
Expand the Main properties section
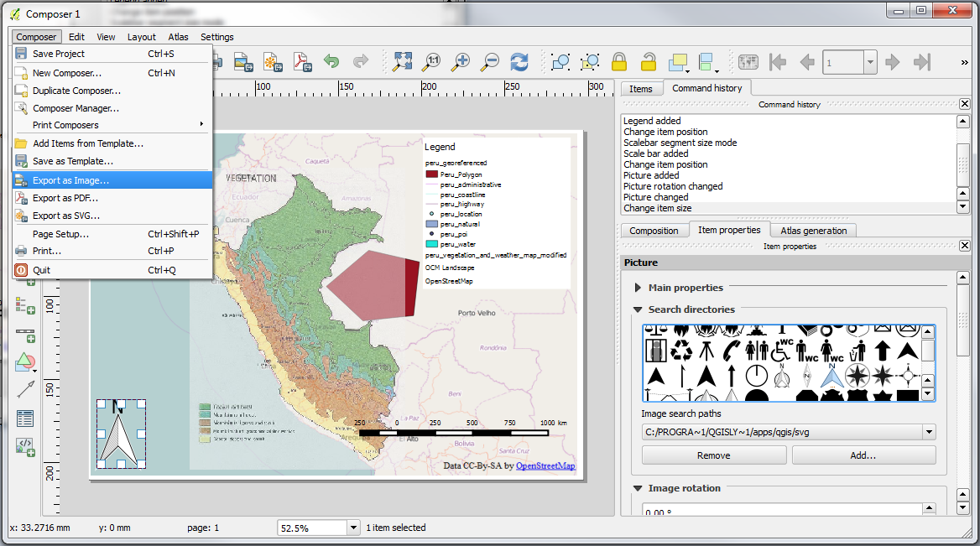coord(639,288)
